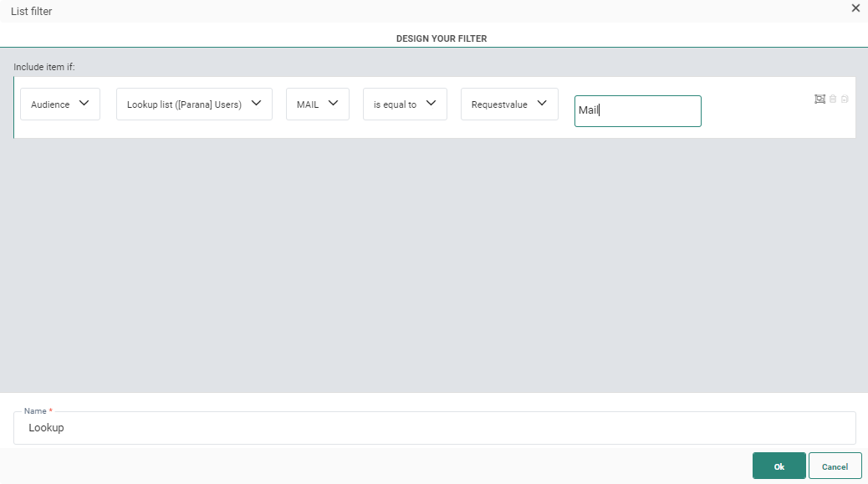Image resolution: width=868 pixels, height=484 pixels.
Task: Click the Name field's required label
Action: click(38, 411)
